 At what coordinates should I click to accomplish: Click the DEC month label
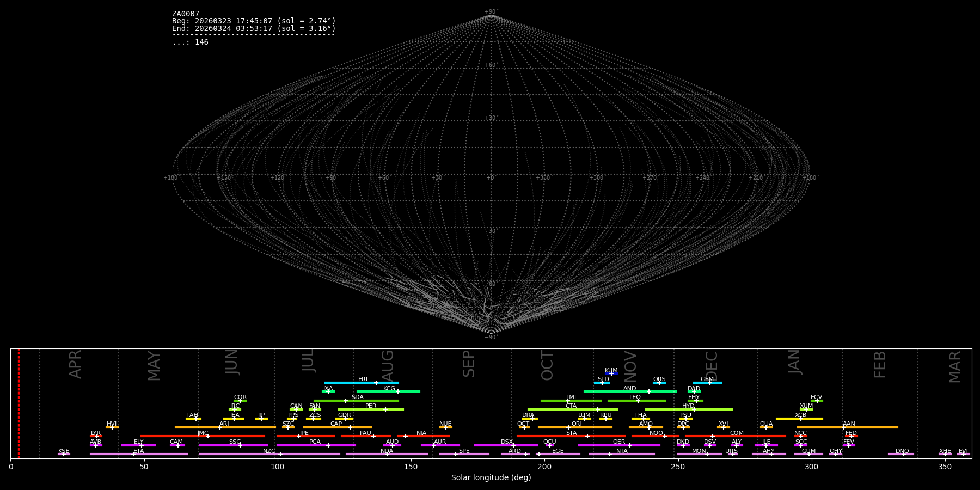pos(712,366)
